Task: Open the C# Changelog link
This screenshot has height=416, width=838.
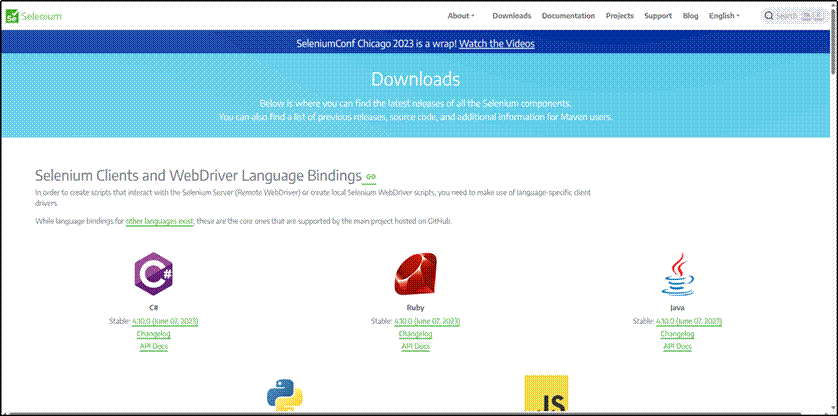Action: pos(153,334)
